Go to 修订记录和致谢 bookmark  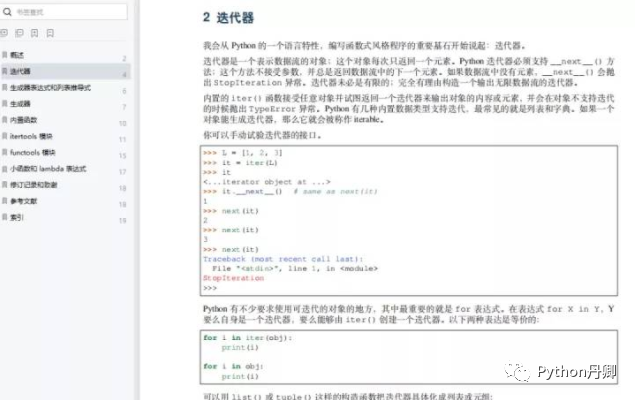pyautogui.click(x=65, y=185)
